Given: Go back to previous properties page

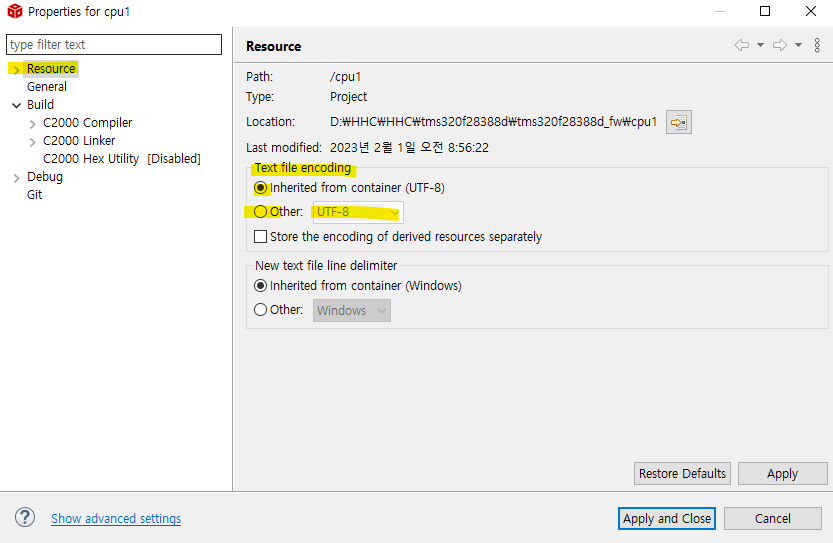Looking at the screenshot, I should (x=742, y=46).
